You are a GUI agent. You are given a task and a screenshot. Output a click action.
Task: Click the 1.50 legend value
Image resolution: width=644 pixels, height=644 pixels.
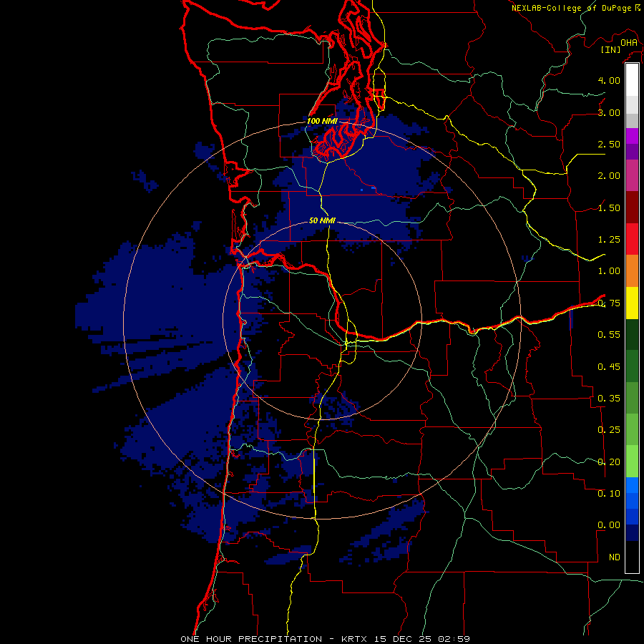609,208
